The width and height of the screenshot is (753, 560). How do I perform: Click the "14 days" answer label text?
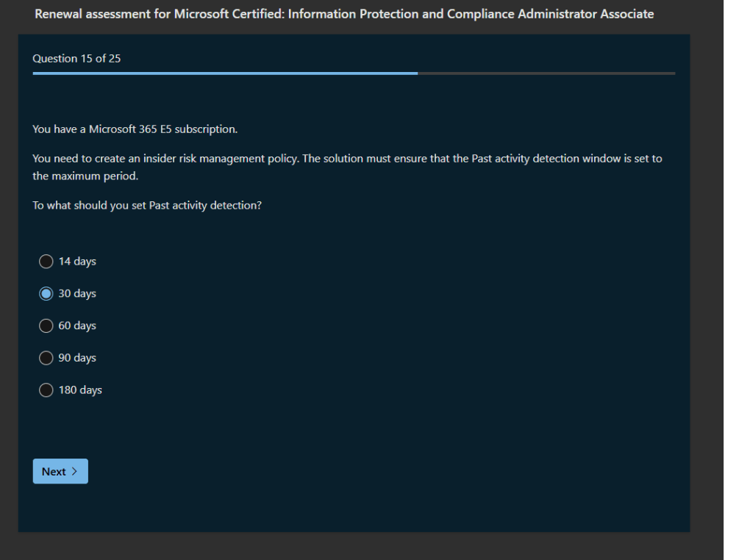tap(77, 262)
